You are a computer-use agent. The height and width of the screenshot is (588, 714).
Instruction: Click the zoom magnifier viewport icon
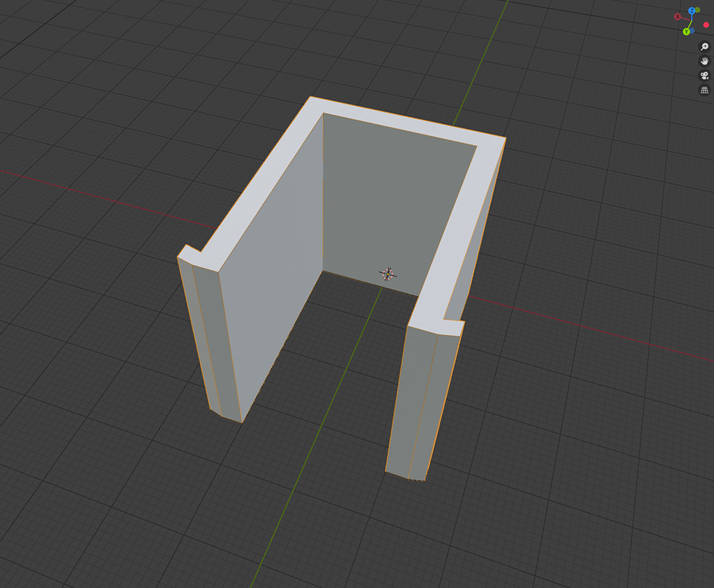(x=704, y=47)
